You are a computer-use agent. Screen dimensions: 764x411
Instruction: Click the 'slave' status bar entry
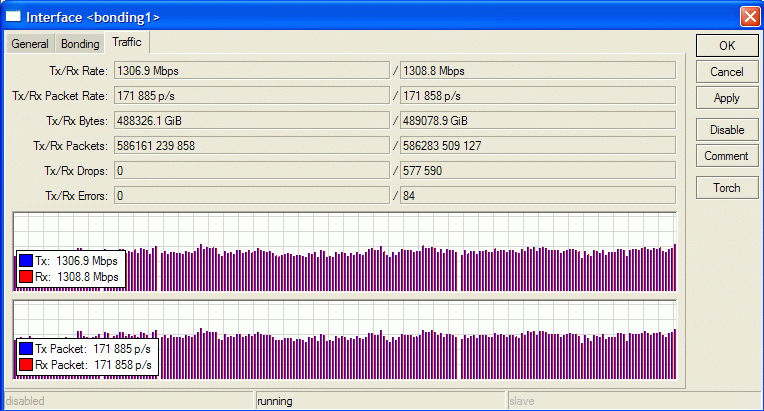point(522,401)
